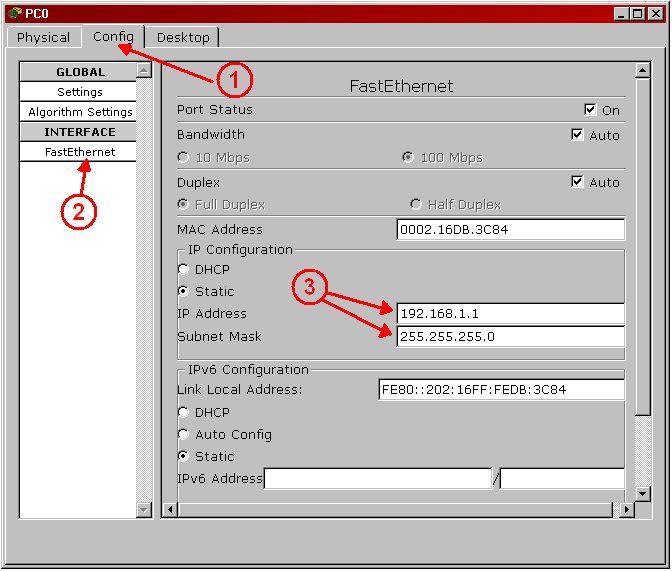Select DHCP under IPv6 Configuration
The width and height of the screenshot is (672, 571).
[x=183, y=412]
